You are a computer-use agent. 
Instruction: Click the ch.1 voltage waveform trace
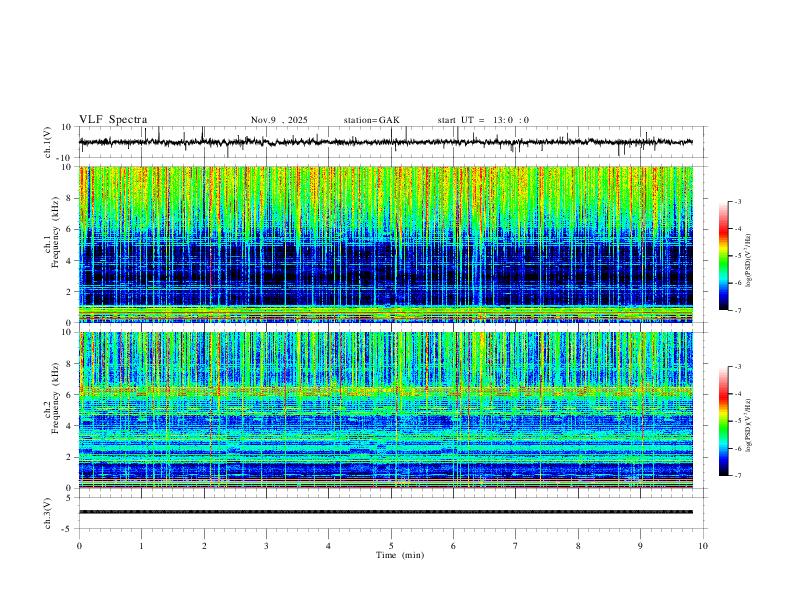pos(386,142)
